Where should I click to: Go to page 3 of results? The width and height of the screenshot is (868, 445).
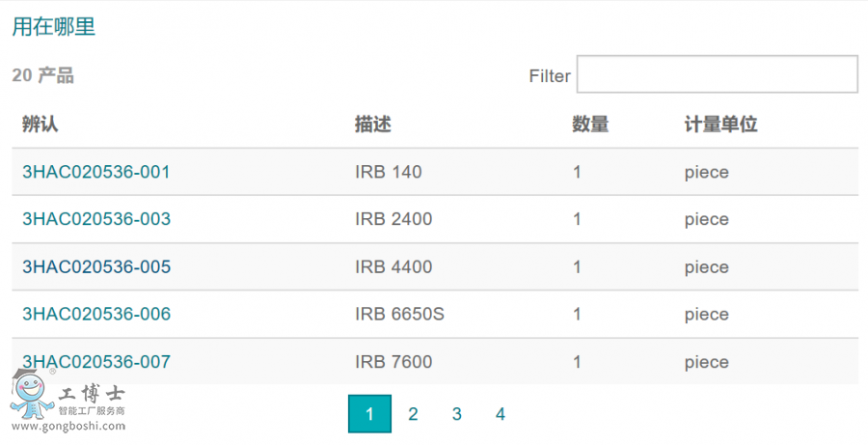pyautogui.click(x=456, y=414)
